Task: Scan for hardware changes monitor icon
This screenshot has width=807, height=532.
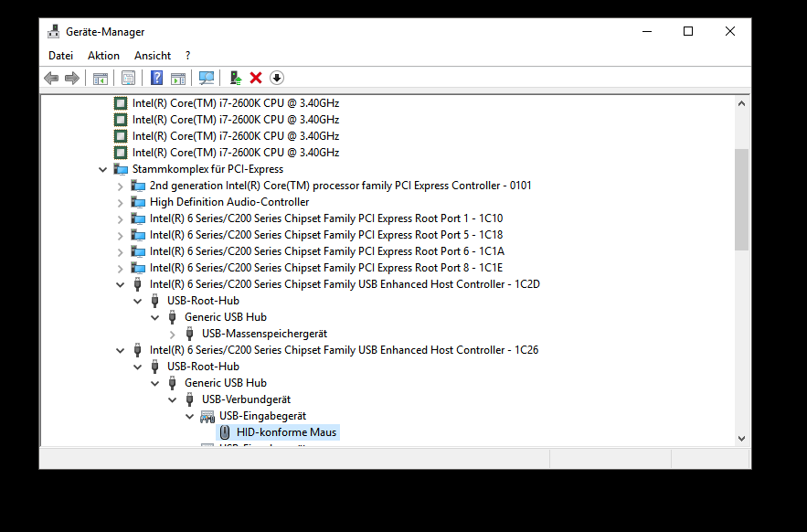Action: 207,79
